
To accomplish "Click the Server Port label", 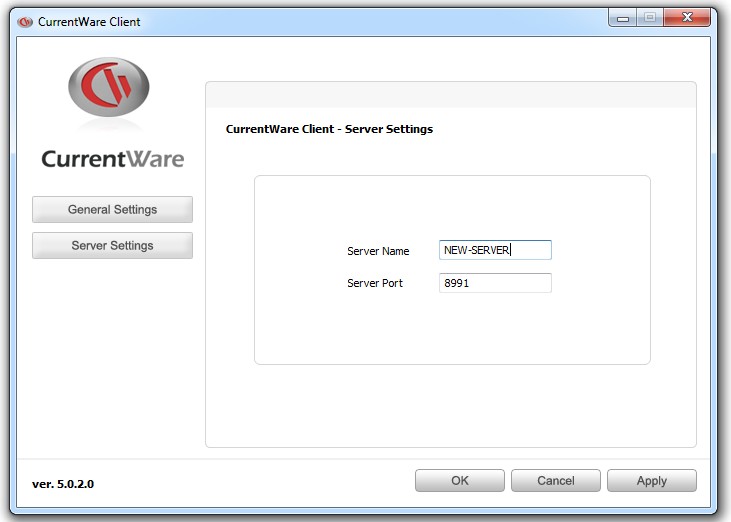I will tap(375, 283).
